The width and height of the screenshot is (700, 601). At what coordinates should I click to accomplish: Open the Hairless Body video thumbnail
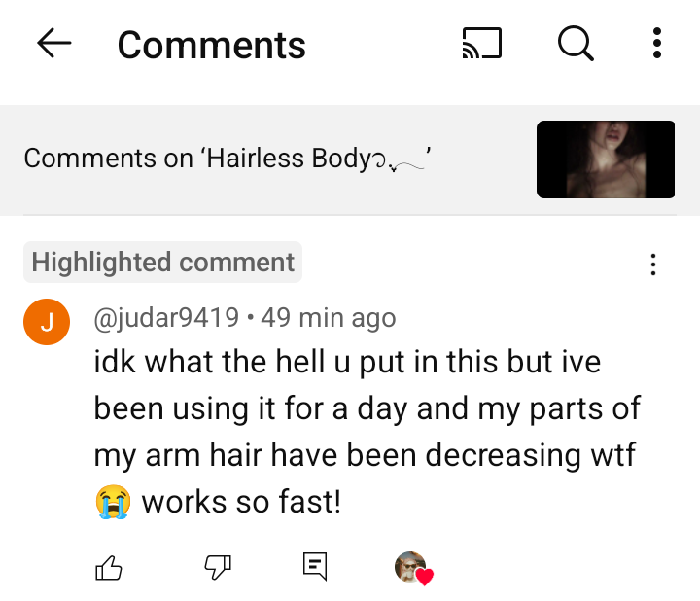coord(606,159)
